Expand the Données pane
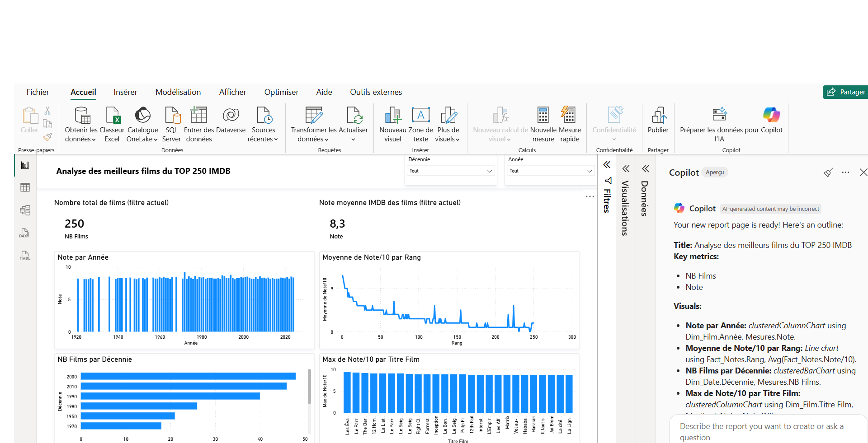This screenshot has width=868, height=443. [x=645, y=169]
